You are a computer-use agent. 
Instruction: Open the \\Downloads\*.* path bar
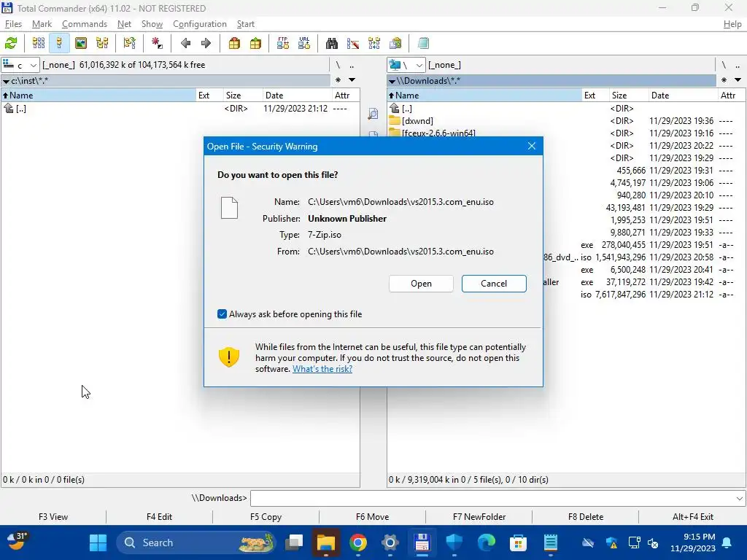click(x=551, y=80)
